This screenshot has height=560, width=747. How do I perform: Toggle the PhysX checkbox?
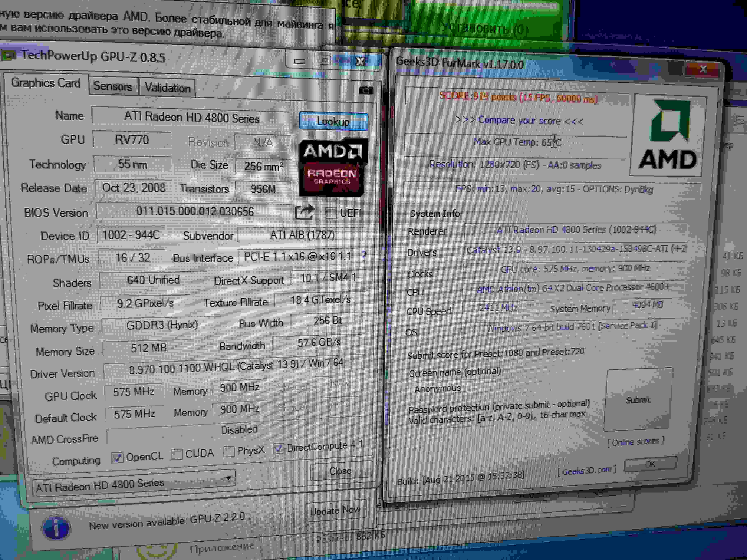[229, 451]
